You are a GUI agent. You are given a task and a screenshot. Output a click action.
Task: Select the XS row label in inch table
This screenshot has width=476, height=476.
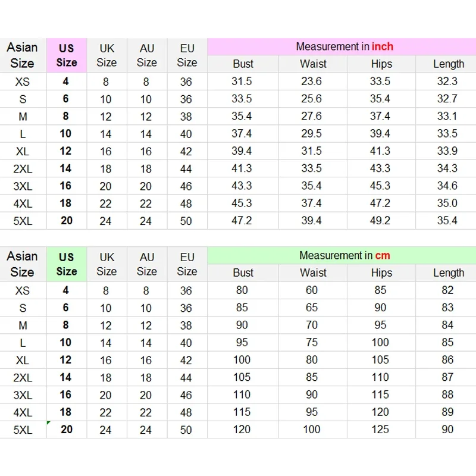(22, 82)
